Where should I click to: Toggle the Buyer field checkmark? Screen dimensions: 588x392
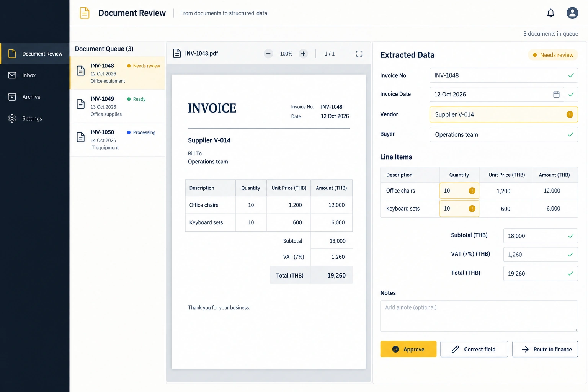(570, 134)
